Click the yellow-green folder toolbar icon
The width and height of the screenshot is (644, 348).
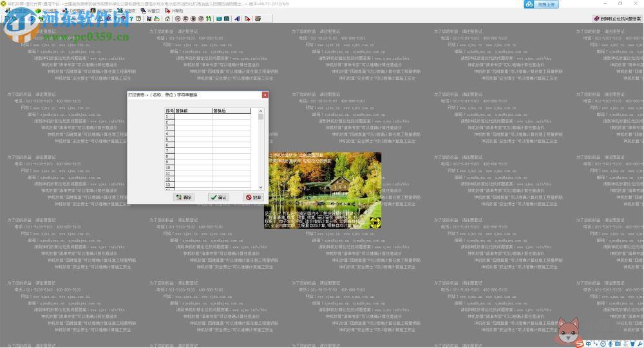pos(157,19)
